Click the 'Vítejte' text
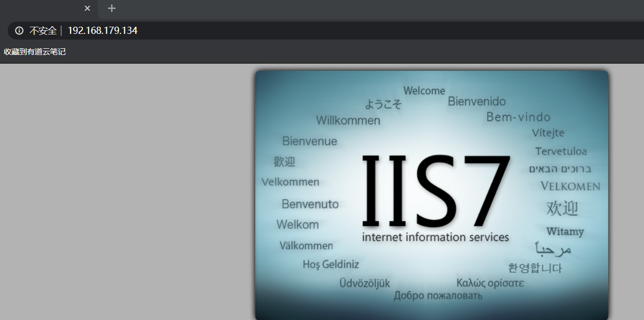The image size is (644, 320). point(548,133)
